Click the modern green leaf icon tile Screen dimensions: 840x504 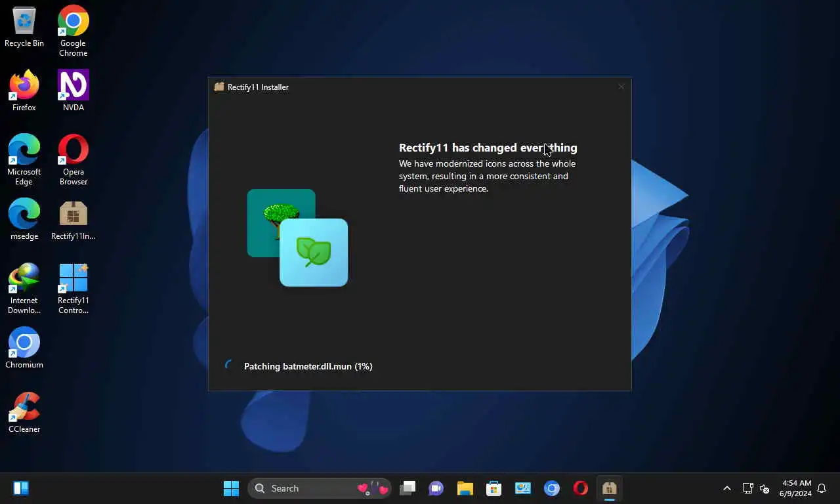pos(314,253)
